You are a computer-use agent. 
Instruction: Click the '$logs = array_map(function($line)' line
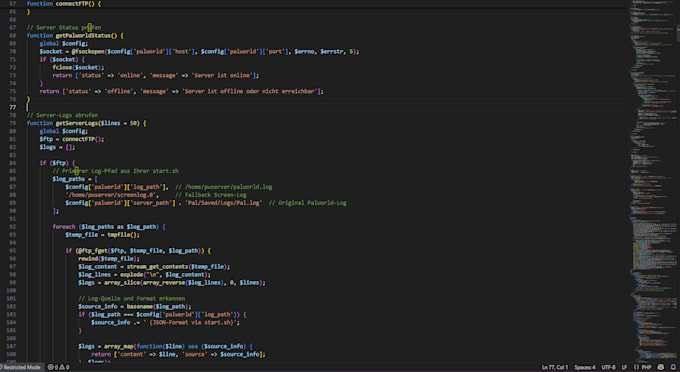[165, 346]
